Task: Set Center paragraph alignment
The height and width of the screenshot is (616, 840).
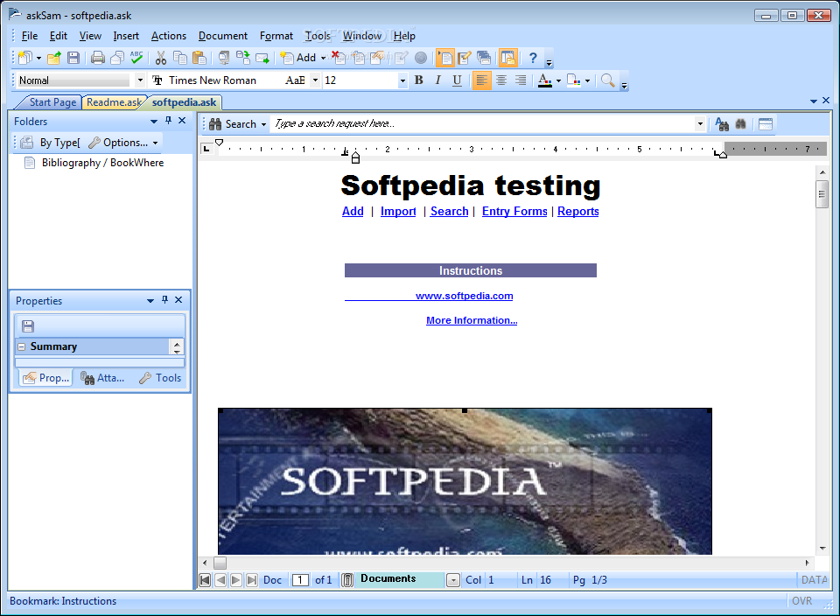Action: (501, 80)
